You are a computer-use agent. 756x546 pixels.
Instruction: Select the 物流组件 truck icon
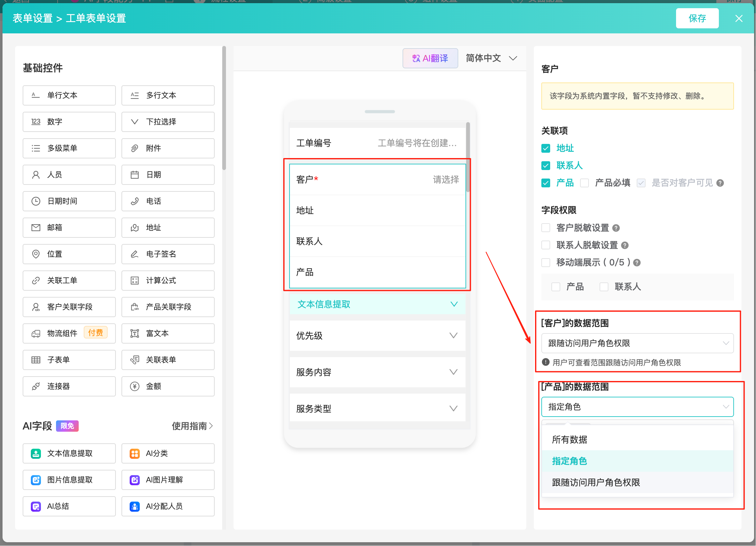[x=36, y=333]
